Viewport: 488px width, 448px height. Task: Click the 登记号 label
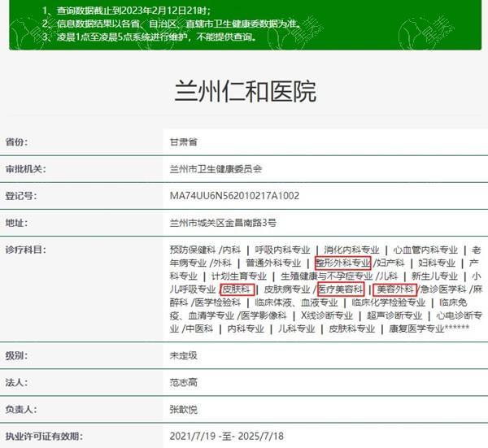pos(21,196)
